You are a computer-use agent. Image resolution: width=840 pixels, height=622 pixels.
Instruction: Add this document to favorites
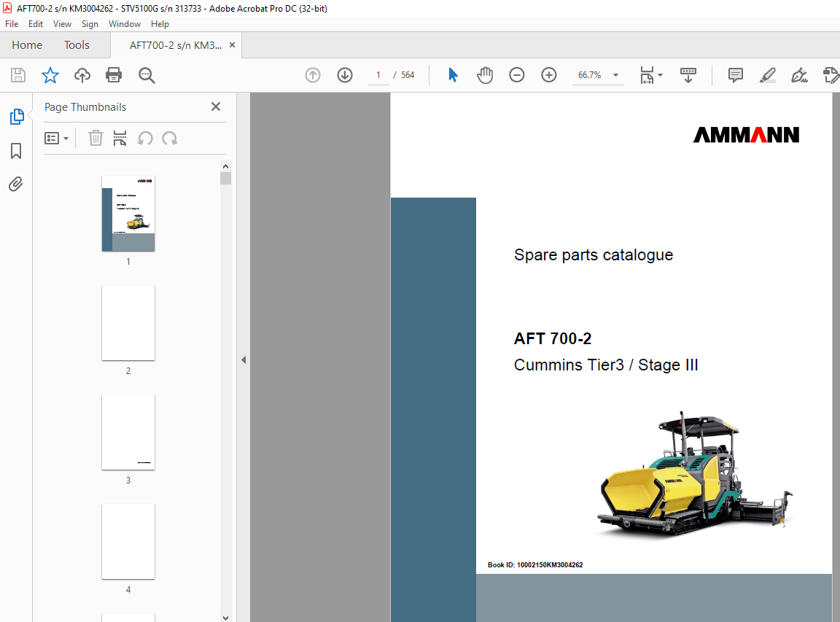[x=50, y=75]
